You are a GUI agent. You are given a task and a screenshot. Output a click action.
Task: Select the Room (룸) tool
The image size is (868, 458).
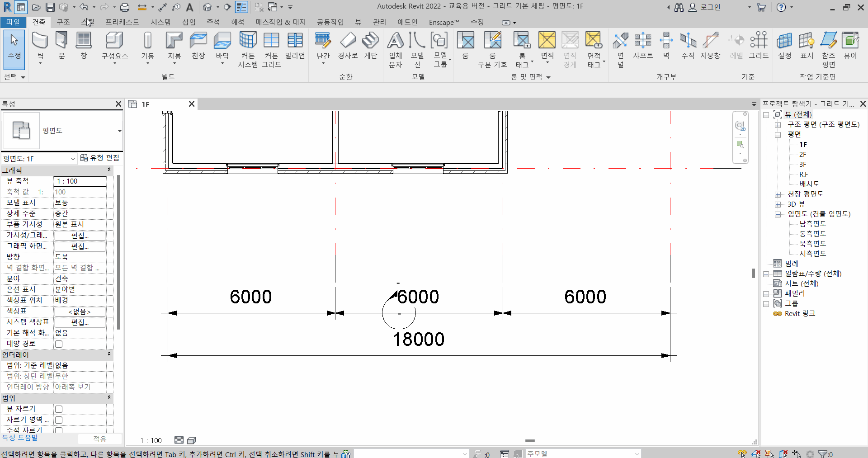(x=465, y=46)
